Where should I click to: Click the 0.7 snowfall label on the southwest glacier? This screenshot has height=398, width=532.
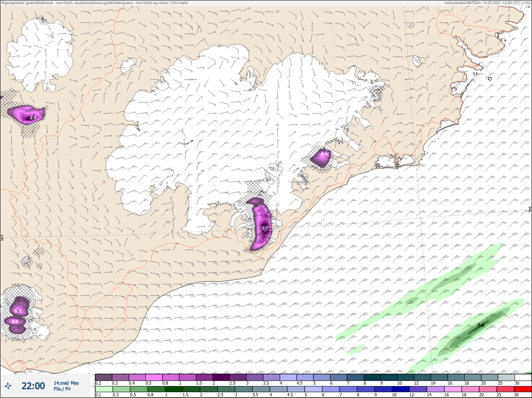pos(17,311)
